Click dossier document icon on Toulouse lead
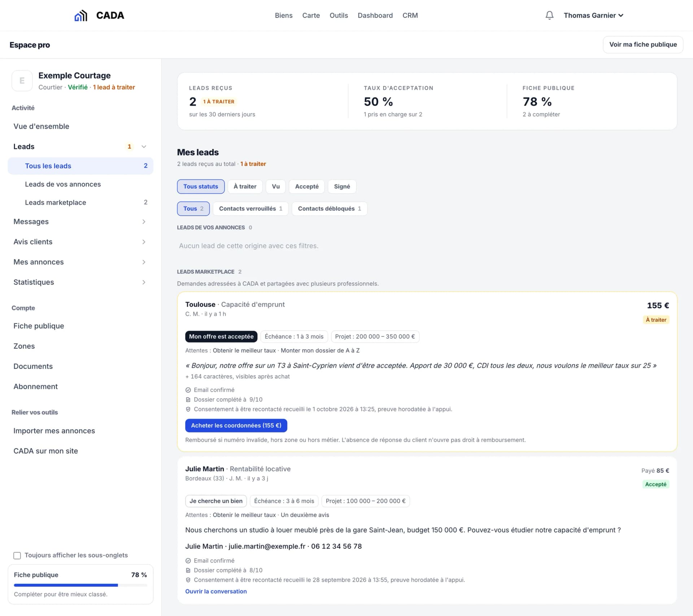 (x=188, y=400)
